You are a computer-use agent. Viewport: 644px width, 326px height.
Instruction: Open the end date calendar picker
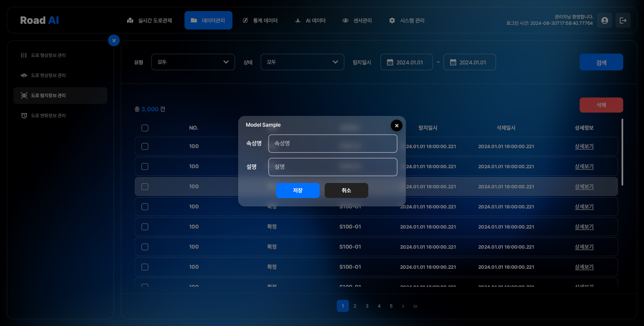tap(470, 62)
